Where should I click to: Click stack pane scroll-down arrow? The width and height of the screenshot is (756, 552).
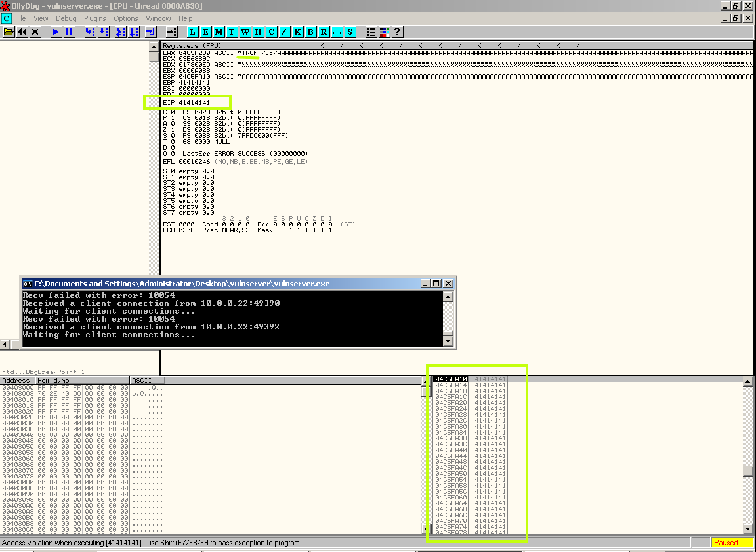point(748,528)
